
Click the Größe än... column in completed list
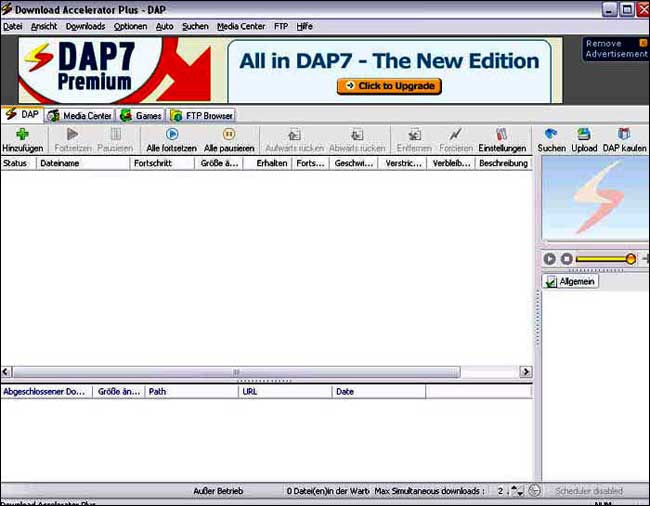pos(119,392)
